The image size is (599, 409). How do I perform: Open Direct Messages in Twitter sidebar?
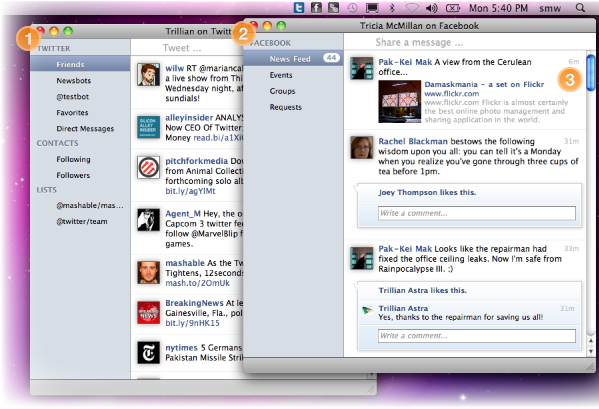coord(80,128)
